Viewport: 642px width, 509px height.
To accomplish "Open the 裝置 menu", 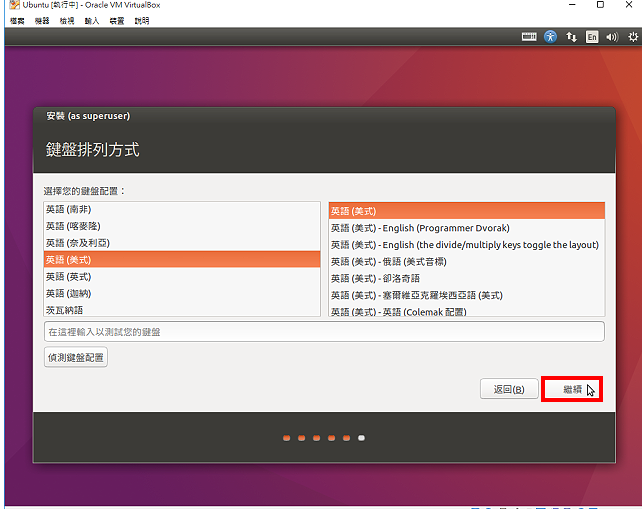I will pyautogui.click(x=117, y=21).
